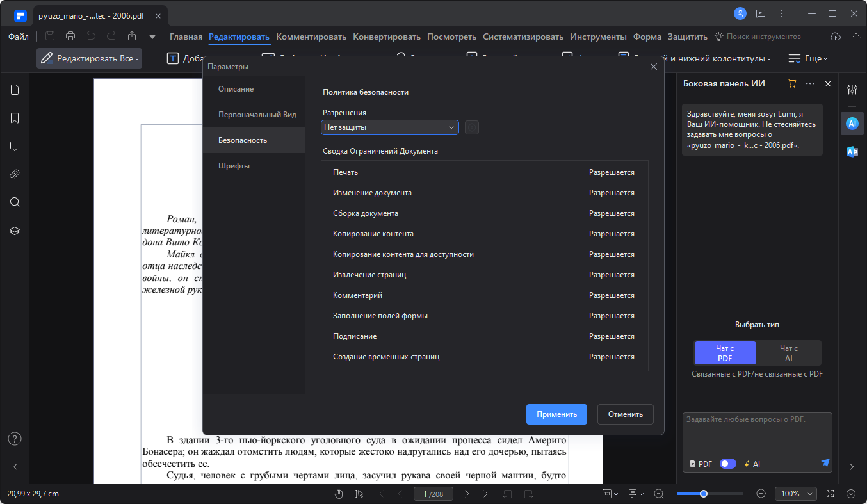Open the Разрешения dropdown Нет защиты

(x=389, y=127)
